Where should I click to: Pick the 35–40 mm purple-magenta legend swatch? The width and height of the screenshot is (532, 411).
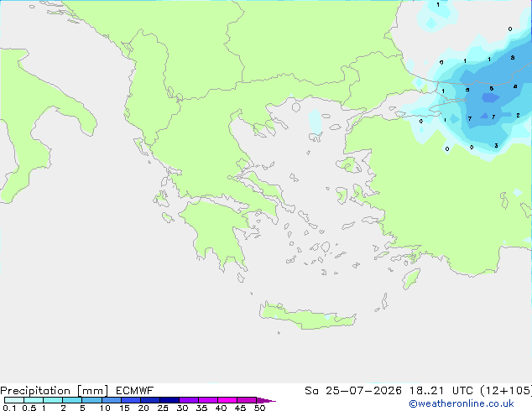pyautogui.click(x=208, y=400)
